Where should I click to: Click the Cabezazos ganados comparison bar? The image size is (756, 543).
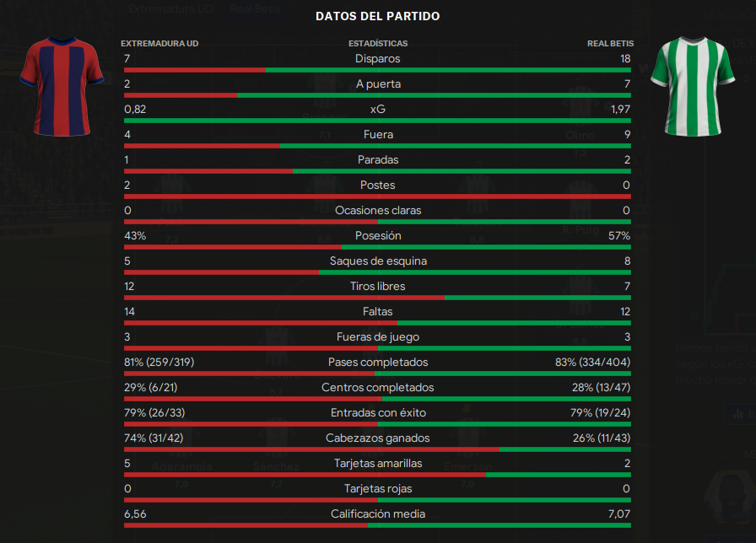[377, 449]
